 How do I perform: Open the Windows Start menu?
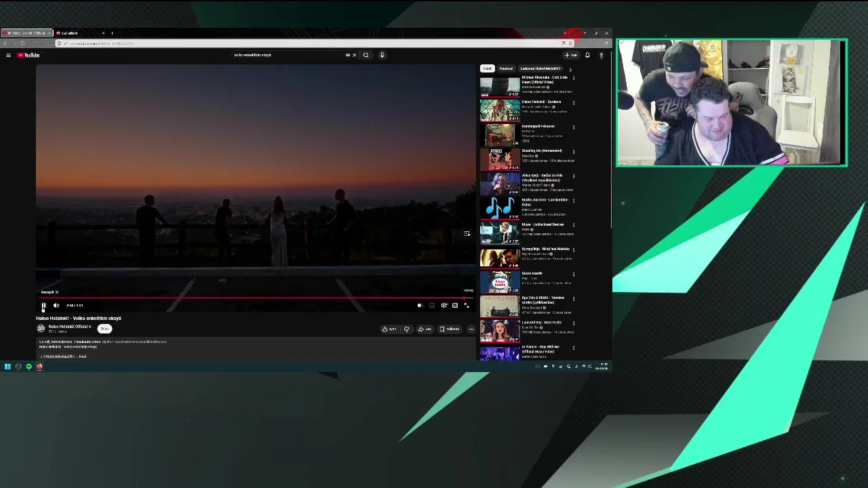point(7,367)
